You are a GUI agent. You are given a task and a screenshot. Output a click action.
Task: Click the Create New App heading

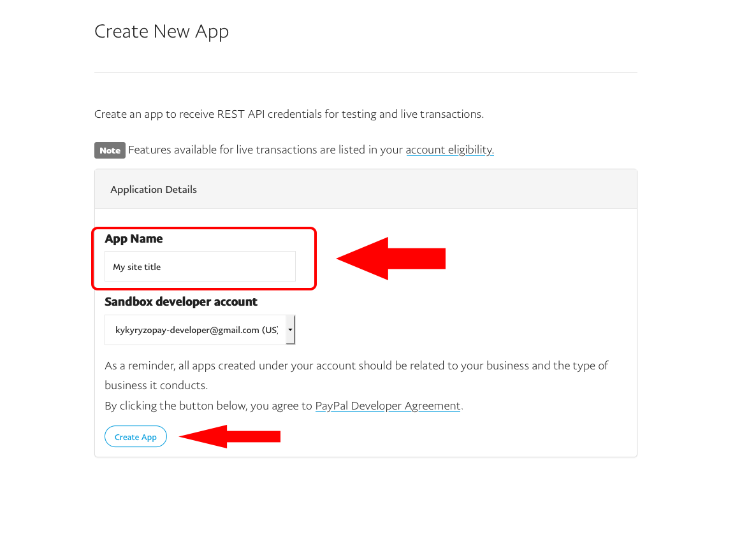tap(161, 32)
